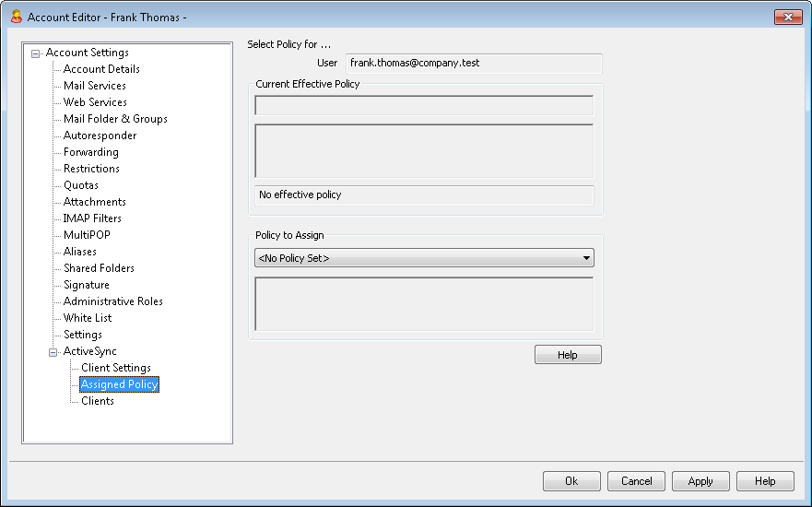Open Administrative Roles settings

click(112, 301)
